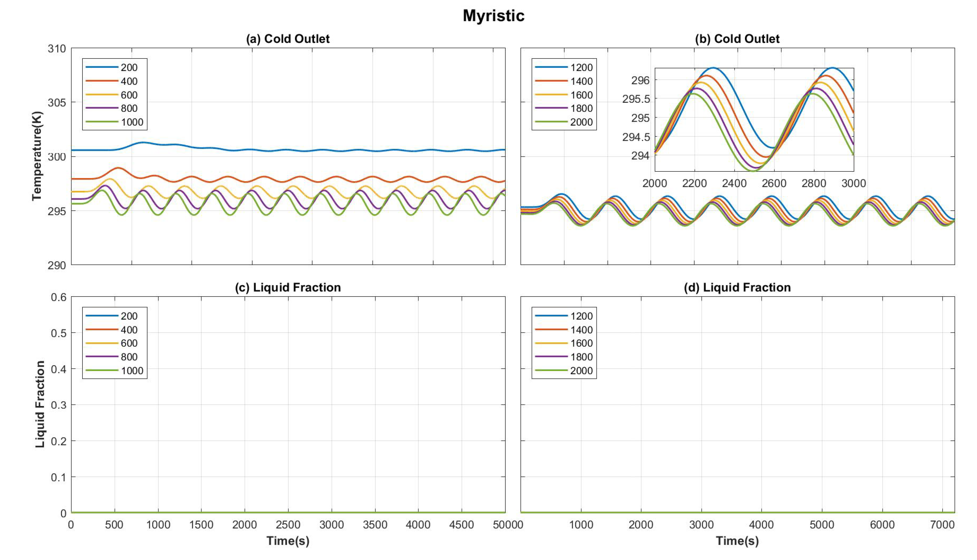This screenshot has width=977, height=560.
Task: Click the vertical Liquid Fraction y-axis label
Action: pyautogui.click(x=40, y=404)
